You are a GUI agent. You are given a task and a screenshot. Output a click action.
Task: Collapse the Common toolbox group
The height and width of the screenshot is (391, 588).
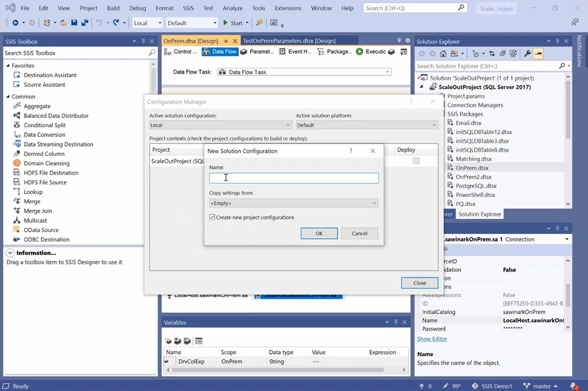[x=8, y=96]
